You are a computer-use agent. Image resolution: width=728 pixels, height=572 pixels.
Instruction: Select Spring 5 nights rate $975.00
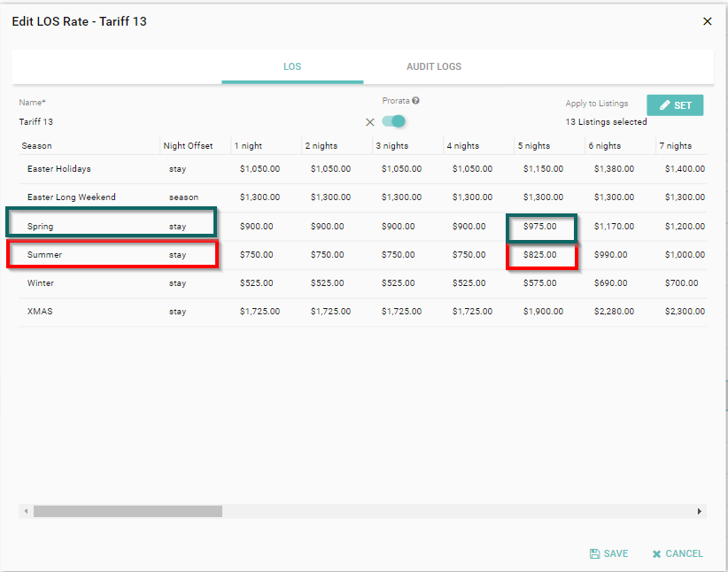[540, 227]
